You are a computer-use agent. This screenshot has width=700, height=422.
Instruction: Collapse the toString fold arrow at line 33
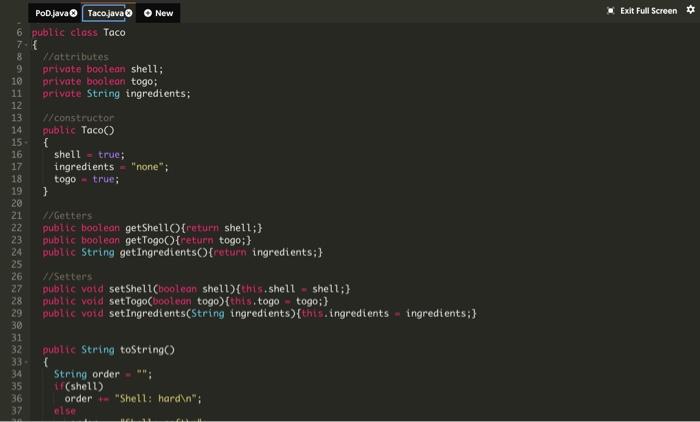coord(26,362)
